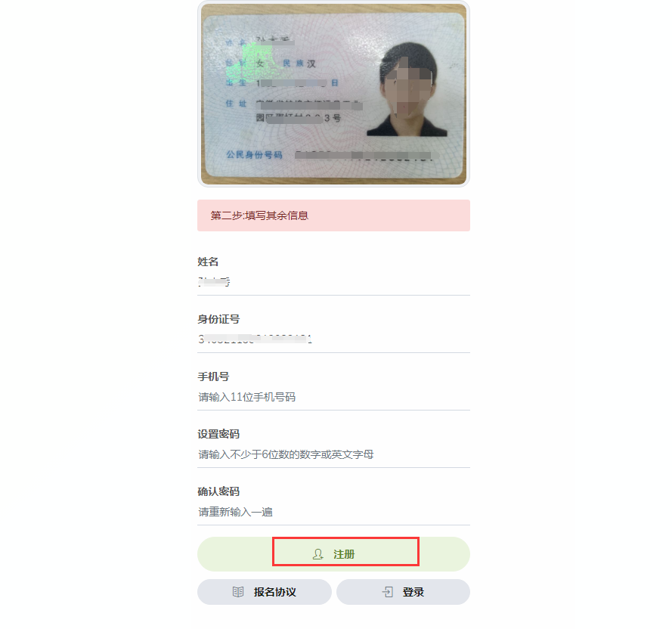Screen dimensions: 672x629
Task: Click the portrait photo on the ID card
Action: tap(407, 89)
